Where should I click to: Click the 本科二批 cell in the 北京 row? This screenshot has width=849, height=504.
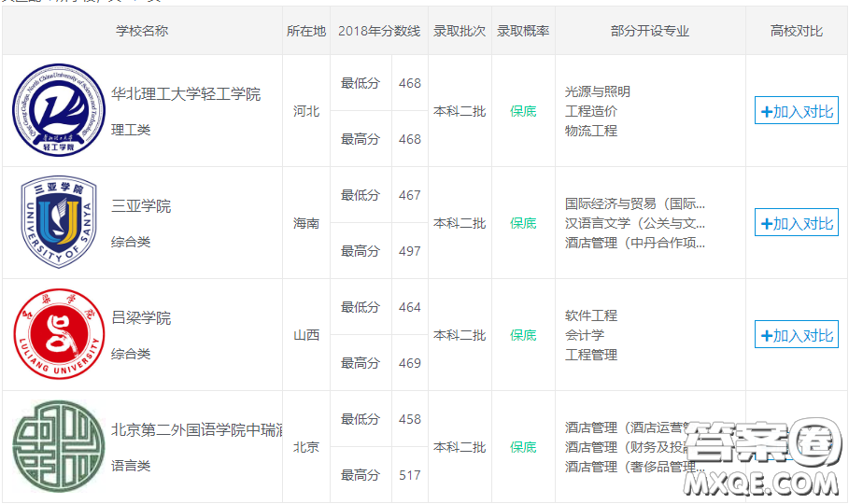pos(460,447)
